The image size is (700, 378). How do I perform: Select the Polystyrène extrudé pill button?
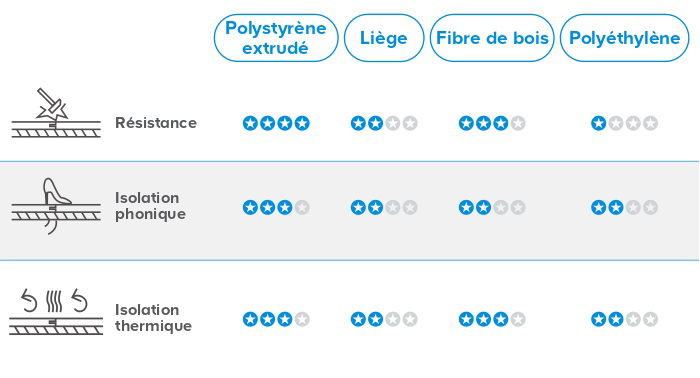[276, 38]
